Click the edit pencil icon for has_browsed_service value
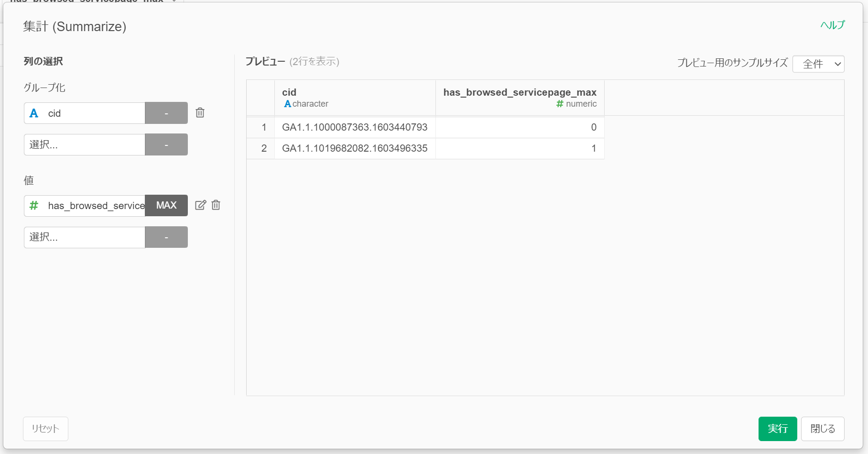 tap(201, 205)
